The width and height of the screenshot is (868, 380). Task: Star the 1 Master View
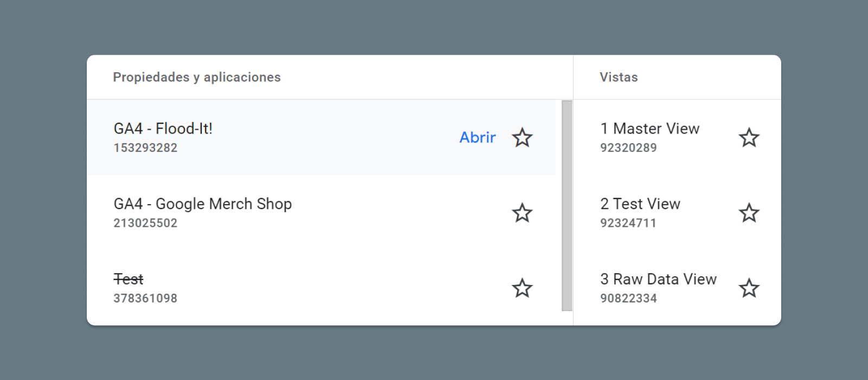pyautogui.click(x=749, y=138)
